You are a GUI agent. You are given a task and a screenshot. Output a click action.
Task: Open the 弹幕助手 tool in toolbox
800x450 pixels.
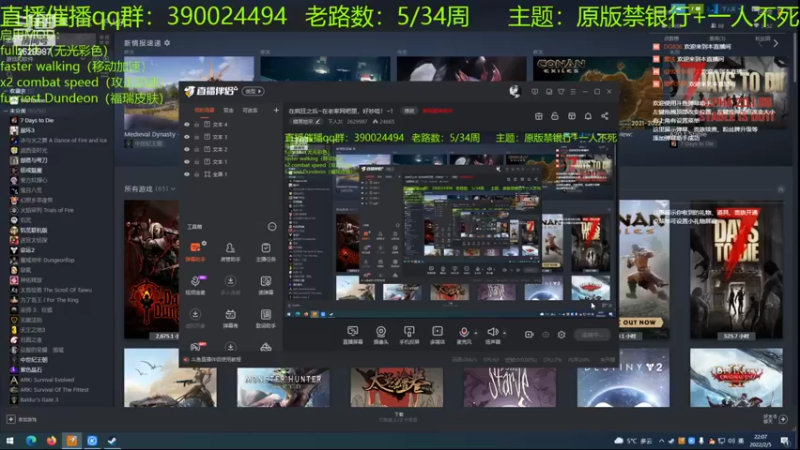(195, 252)
